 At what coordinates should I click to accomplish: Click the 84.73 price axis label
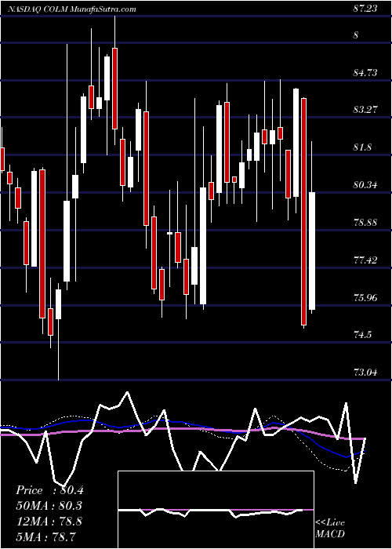[x=365, y=73]
